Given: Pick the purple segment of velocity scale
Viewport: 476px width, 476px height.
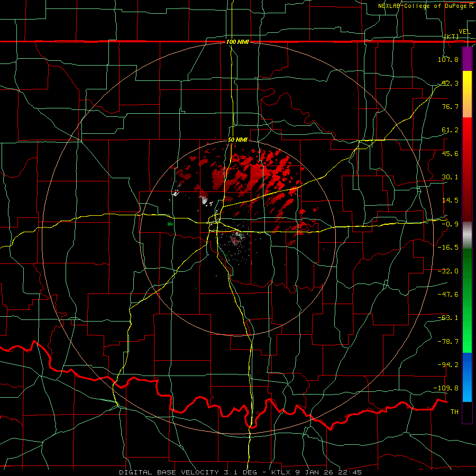Looking at the screenshot, I should point(467,59).
